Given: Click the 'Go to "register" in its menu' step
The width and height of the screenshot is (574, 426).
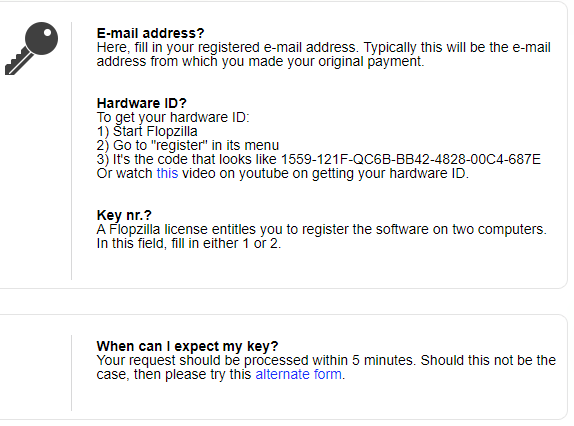Looking at the screenshot, I should point(188,145).
